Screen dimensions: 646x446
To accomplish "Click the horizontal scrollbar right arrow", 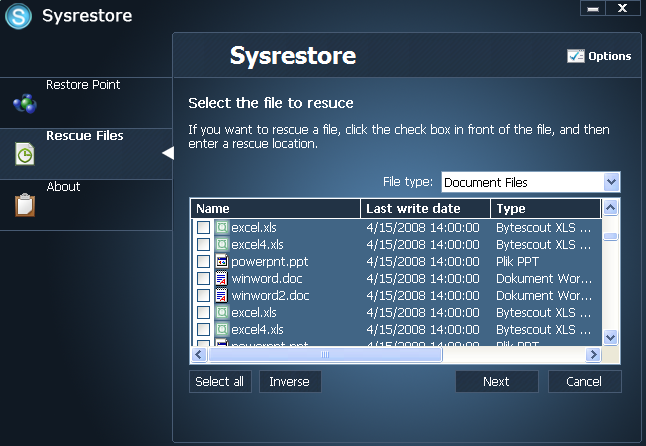I will click(x=593, y=355).
